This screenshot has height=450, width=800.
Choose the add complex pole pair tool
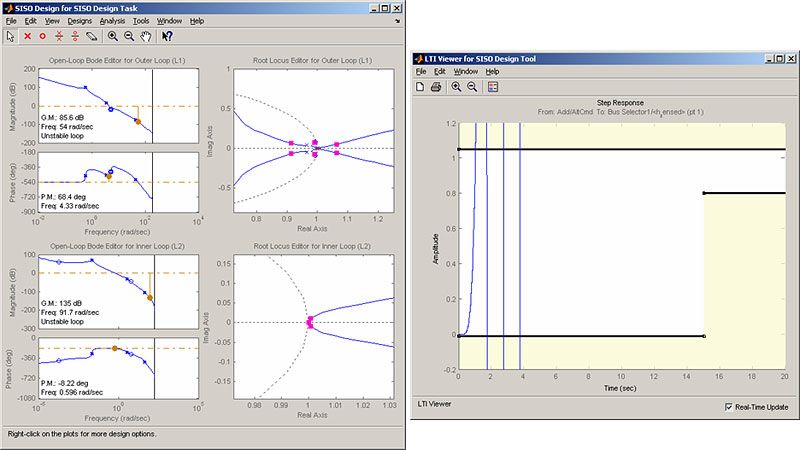pos(59,36)
